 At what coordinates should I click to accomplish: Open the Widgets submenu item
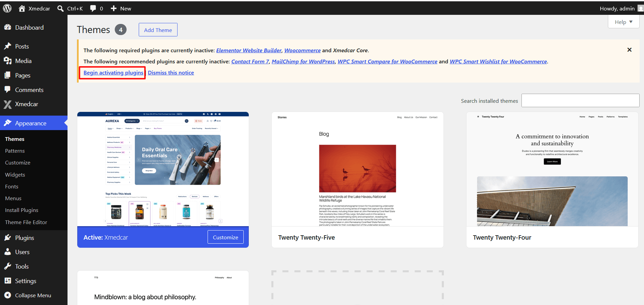click(x=15, y=175)
